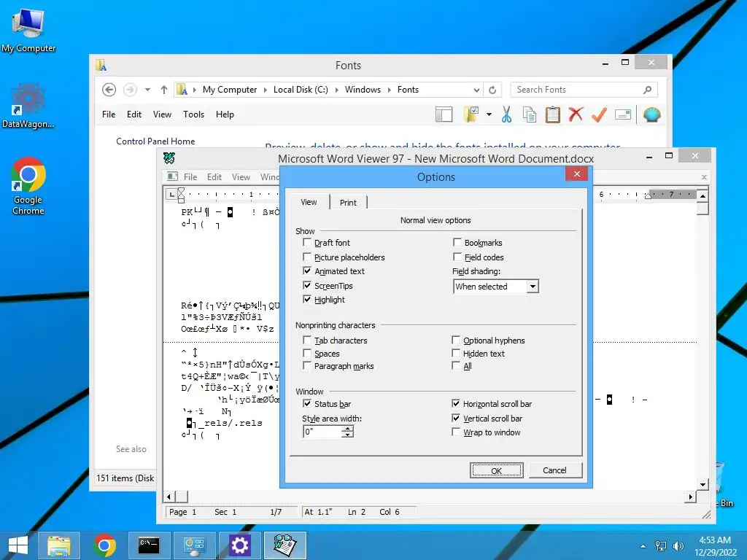Click the Back arrow in Fonts window
Image resolution: width=747 pixels, height=560 pixels.
click(109, 90)
